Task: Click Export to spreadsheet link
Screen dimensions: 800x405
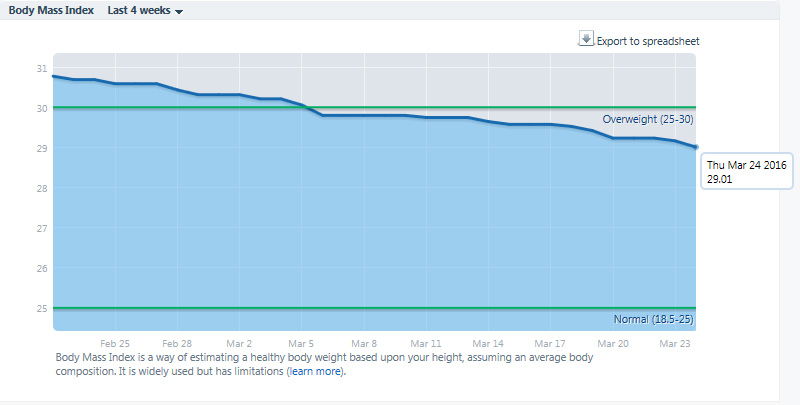Action: pos(647,41)
